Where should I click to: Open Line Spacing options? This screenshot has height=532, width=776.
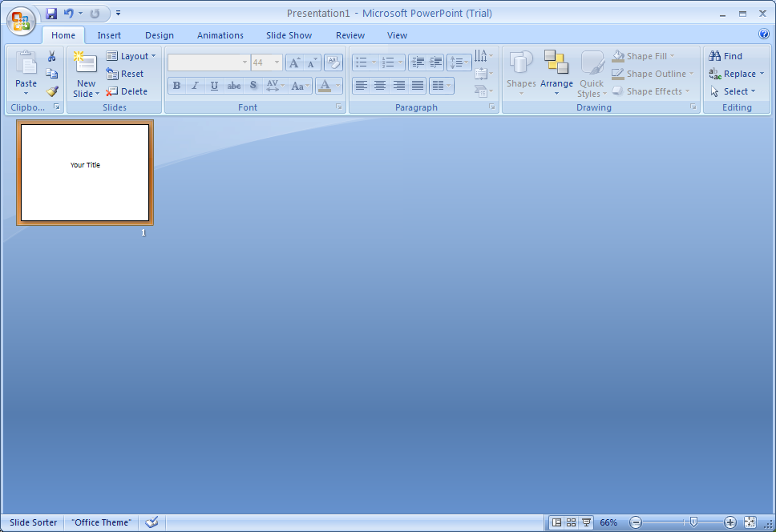(x=459, y=62)
